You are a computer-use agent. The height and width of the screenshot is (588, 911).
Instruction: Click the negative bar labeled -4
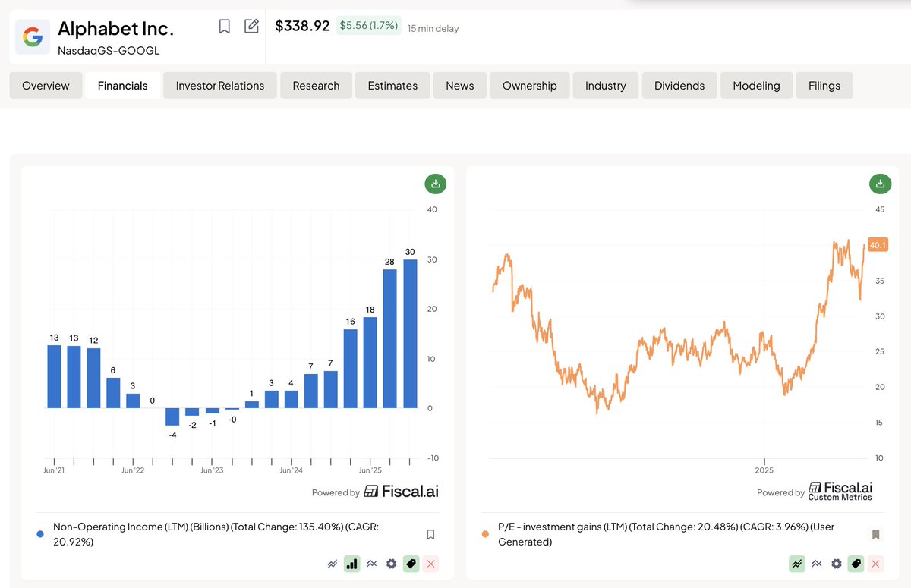pyautogui.click(x=172, y=417)
